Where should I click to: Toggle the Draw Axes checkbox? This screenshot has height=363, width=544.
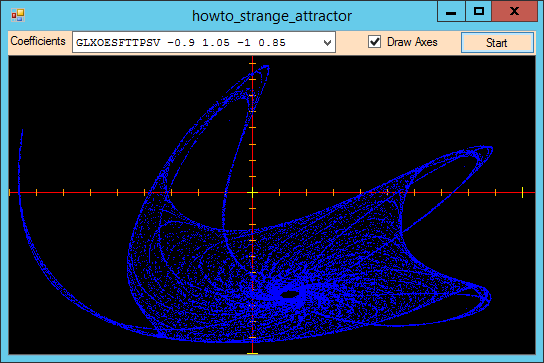(x=374, y=42)
